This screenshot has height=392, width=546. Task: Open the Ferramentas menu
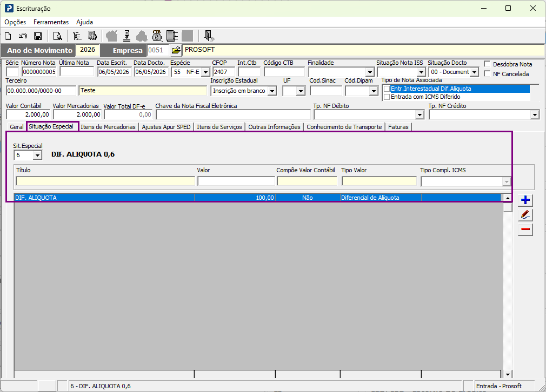tap(51, 22)
